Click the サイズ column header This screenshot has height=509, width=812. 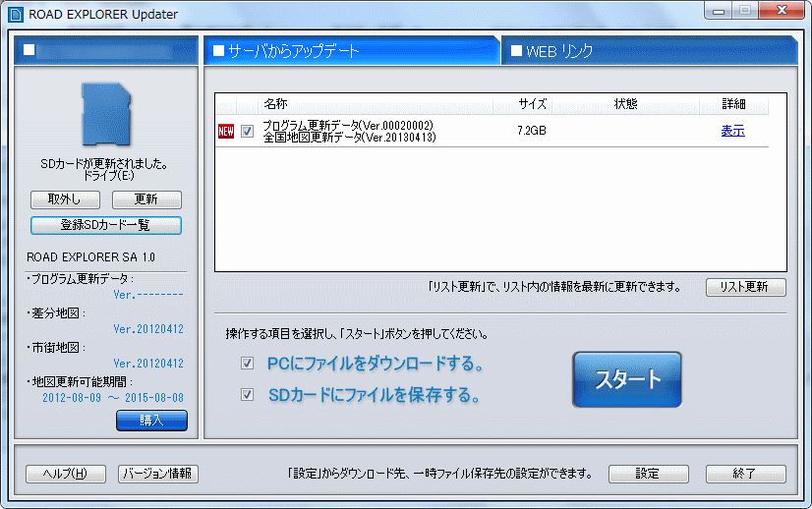click(x=522, y=104)
